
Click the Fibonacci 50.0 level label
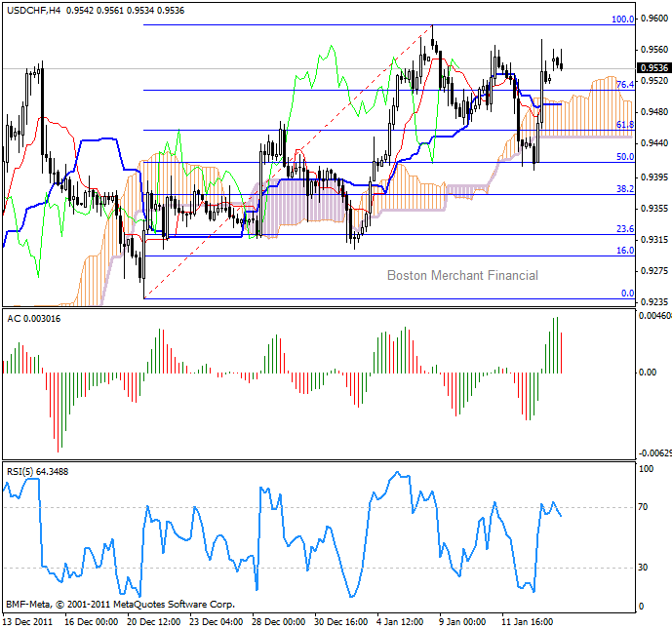(625, 157)
